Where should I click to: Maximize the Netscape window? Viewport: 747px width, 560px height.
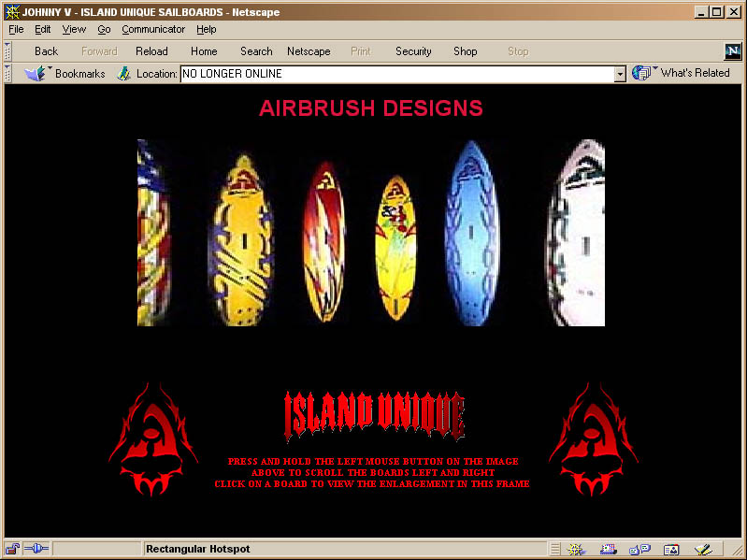click(716, 12)
